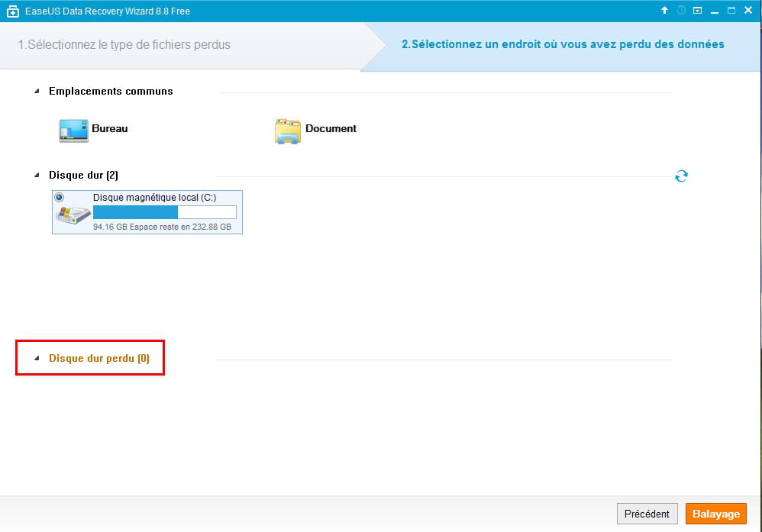Click the 'Disque dur (2)' heading

83,176
